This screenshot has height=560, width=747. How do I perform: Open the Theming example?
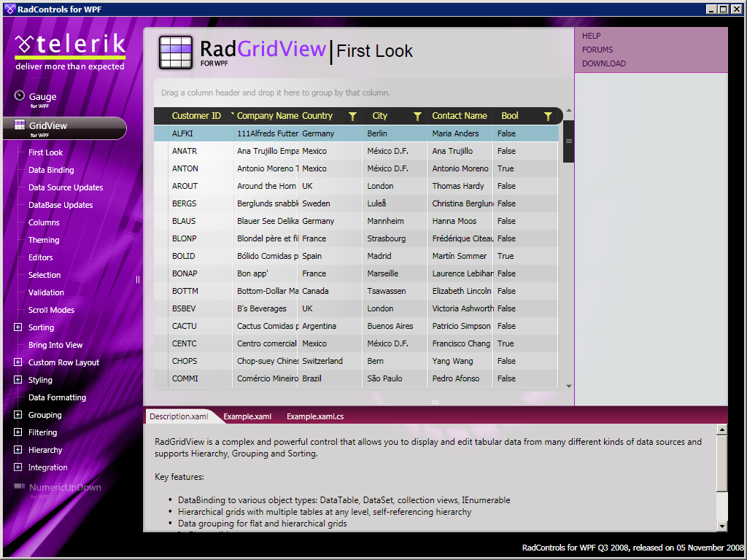tap(44, 240)
